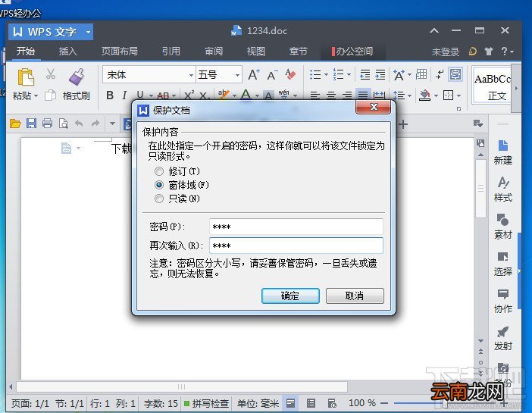Expand the numbered list style arrow
The height and width of the screenshot is (413, 532).
(x=349, y=75)
